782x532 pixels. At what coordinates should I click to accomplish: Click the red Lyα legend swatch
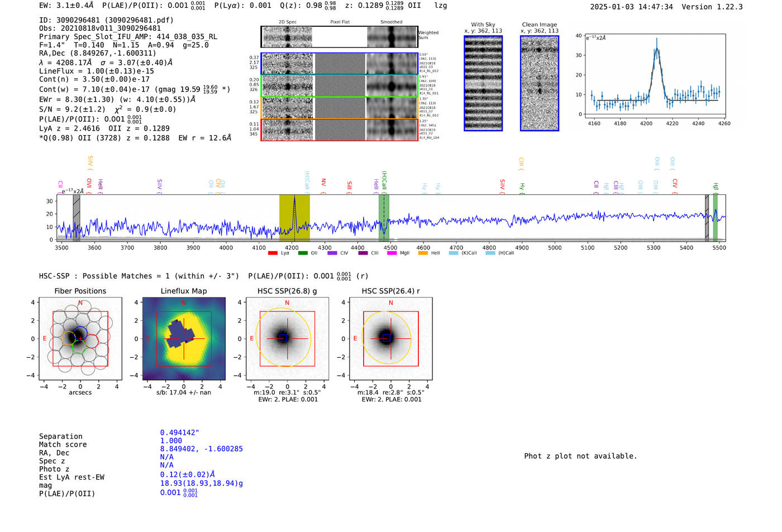click(x=273, y=253)
